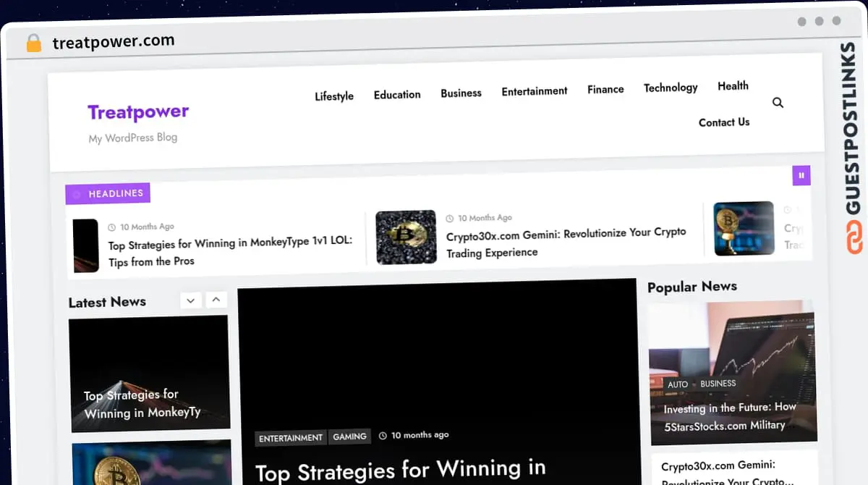Click the megaphone icon in the HEADLINES badge
This screenshot has height=485, width=868.
pos(77,193)
